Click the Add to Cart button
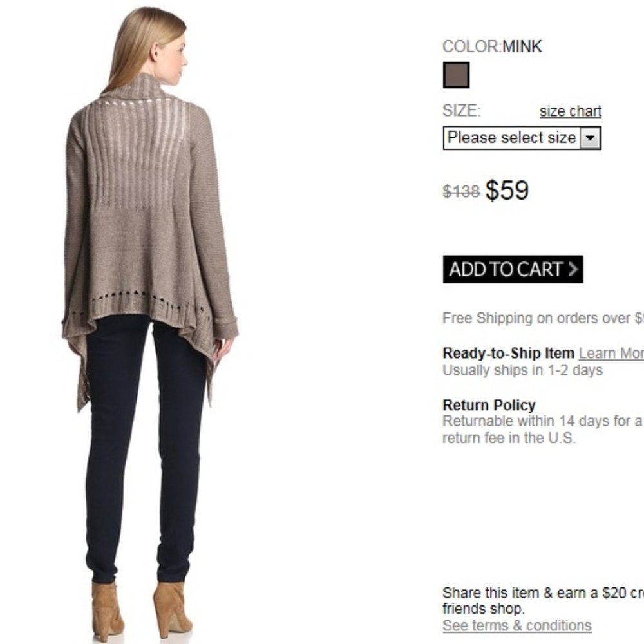 [513, 269]
